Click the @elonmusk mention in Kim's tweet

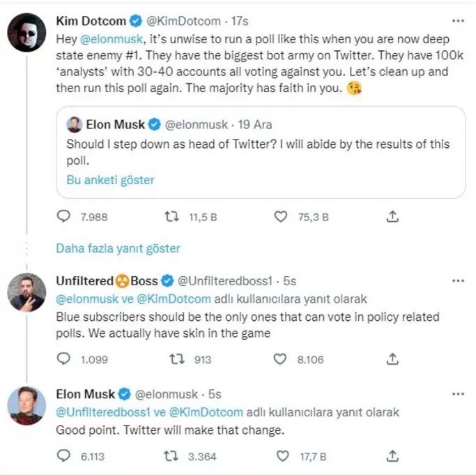coord(107,40)
